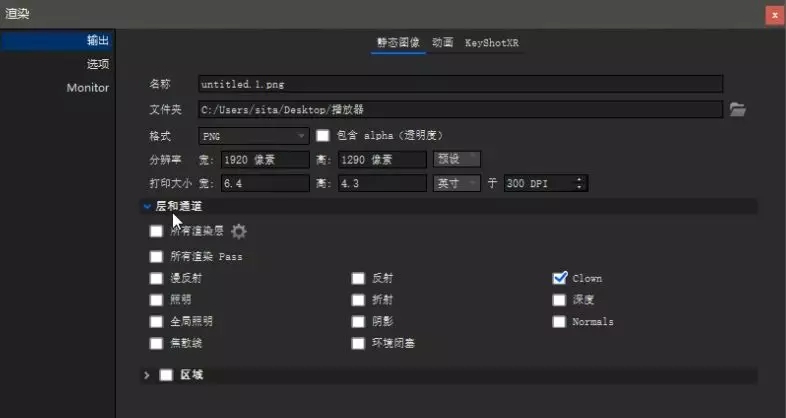Enable the 焦散线 pass checkbox

tap(156, 343)
